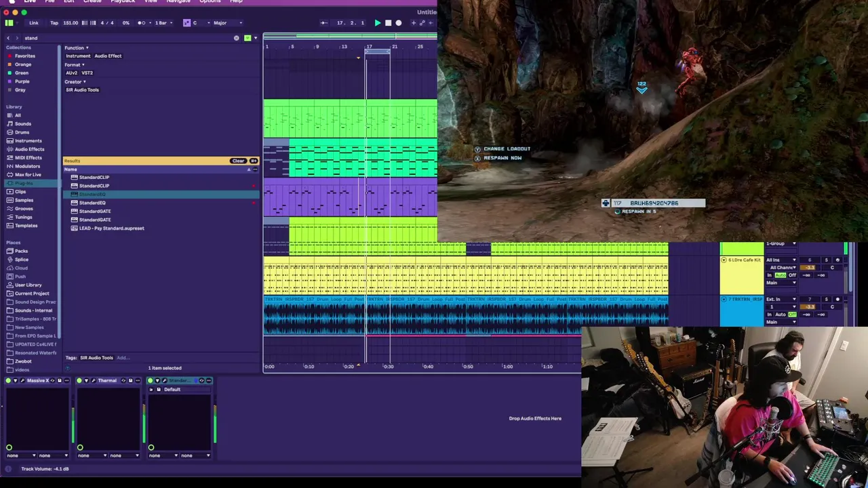The width and height of the screenshot is (868, 488).
Task: Open the File menu
Action: point(50,1)
